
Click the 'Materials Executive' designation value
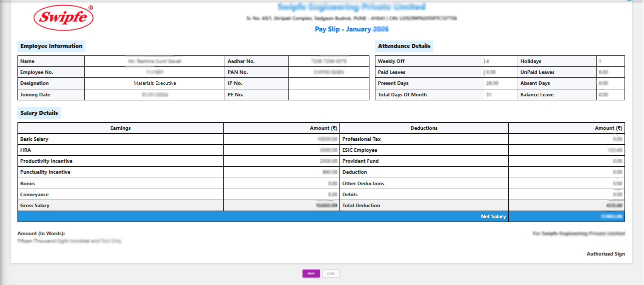(x=155, y=83)
